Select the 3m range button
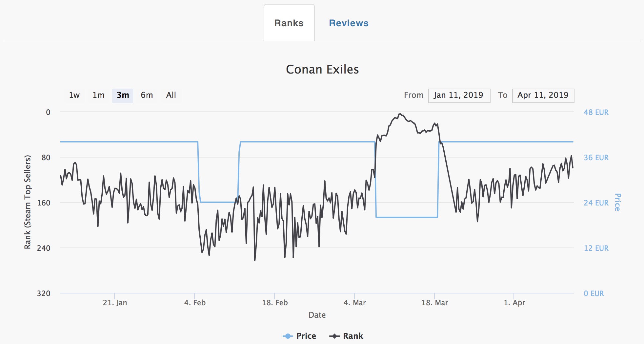The height and width of the screenshot is (344, 644). coord(123,95)
